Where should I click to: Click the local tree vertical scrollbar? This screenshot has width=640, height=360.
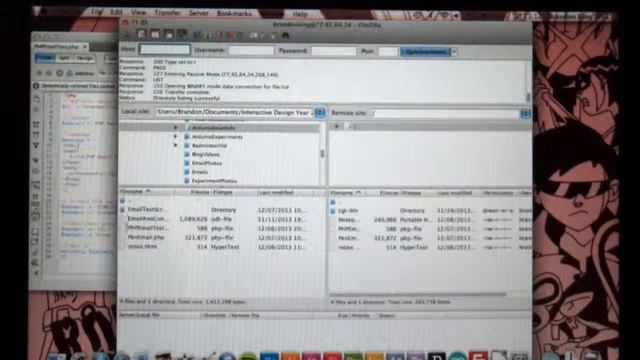coord(322,153)
